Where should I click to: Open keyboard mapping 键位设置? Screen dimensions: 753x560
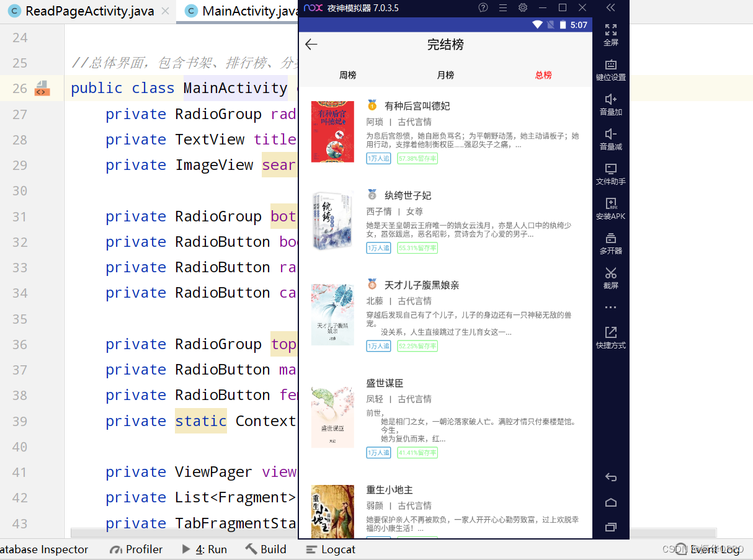pyautogui.click(x=611, y=64)
